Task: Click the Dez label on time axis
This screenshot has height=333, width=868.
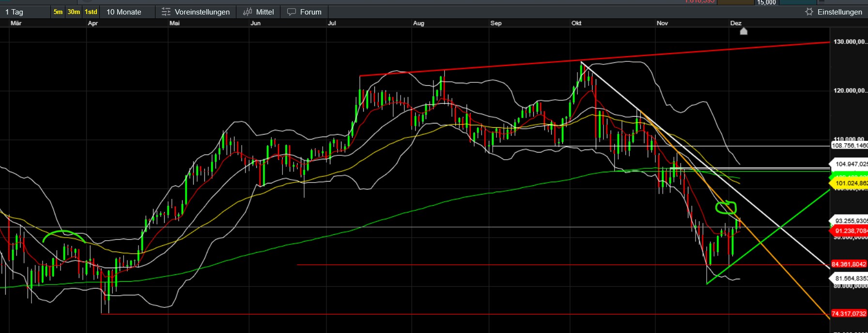Action: point(736,23)
